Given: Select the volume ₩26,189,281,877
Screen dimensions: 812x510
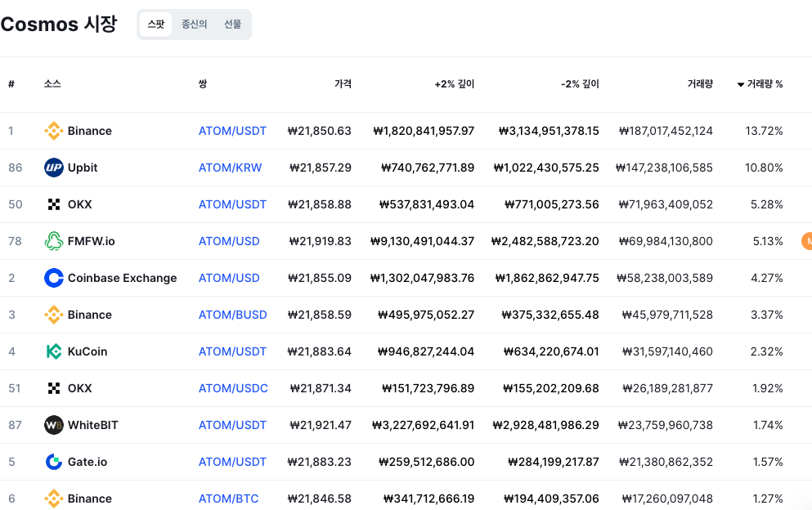Looking at the screenshot, I should (x=667, y=388).
